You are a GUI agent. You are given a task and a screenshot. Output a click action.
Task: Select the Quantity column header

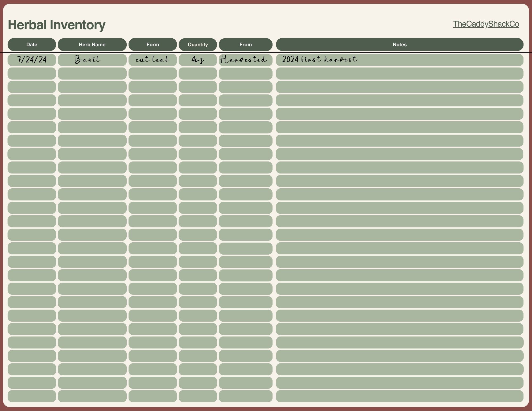pos(197,44)
